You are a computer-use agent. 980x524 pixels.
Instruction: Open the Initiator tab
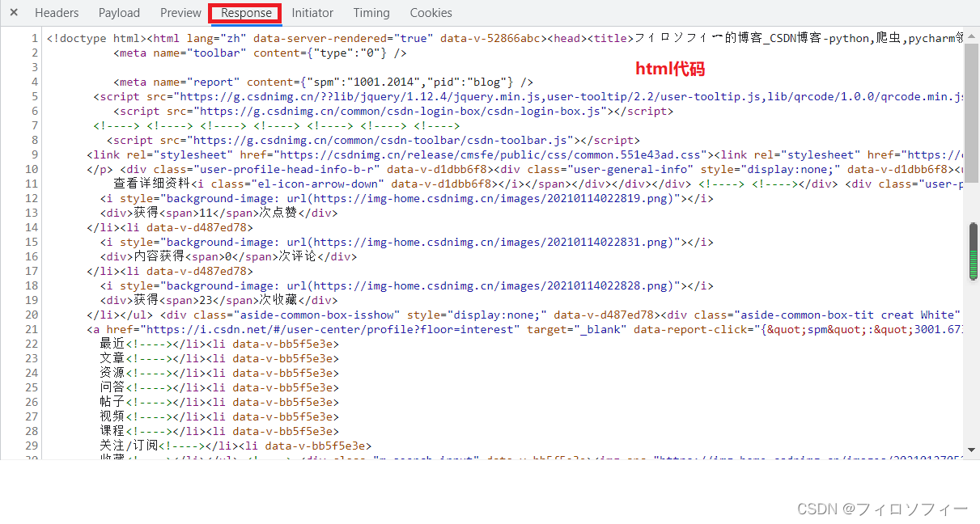point(312,12)
